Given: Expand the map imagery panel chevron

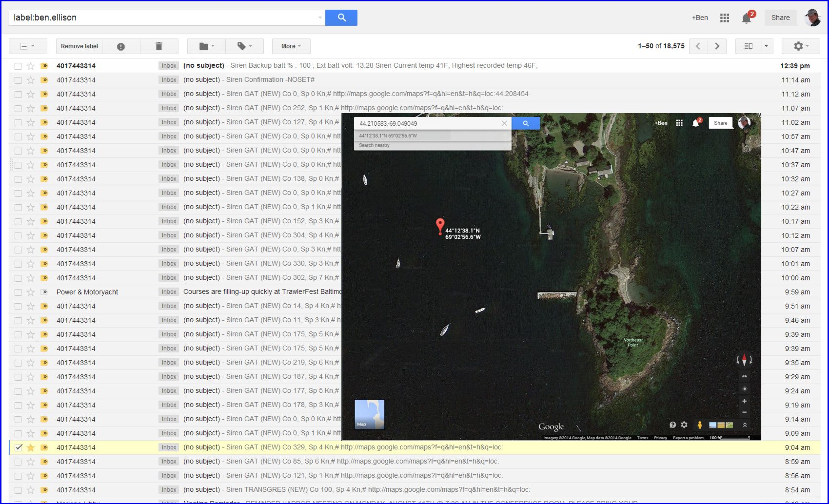Looking at the screenshot, I should click(x=745, y=425).
